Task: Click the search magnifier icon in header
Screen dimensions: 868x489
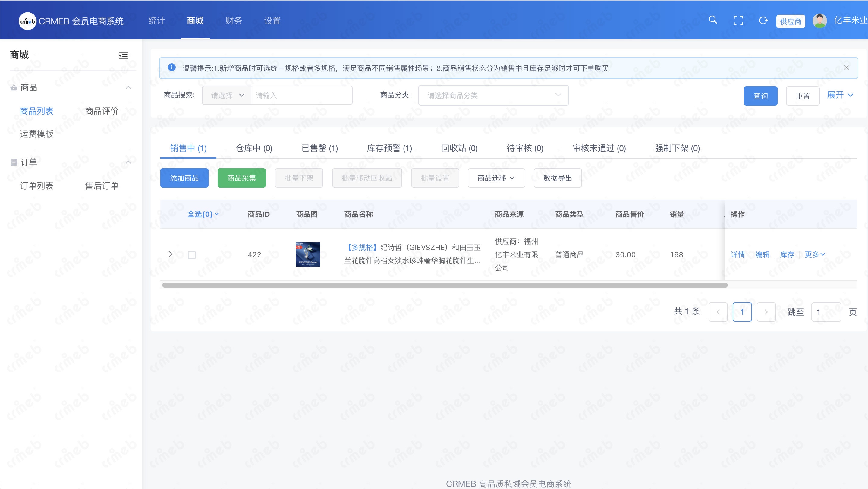Action: click(713, 20)
